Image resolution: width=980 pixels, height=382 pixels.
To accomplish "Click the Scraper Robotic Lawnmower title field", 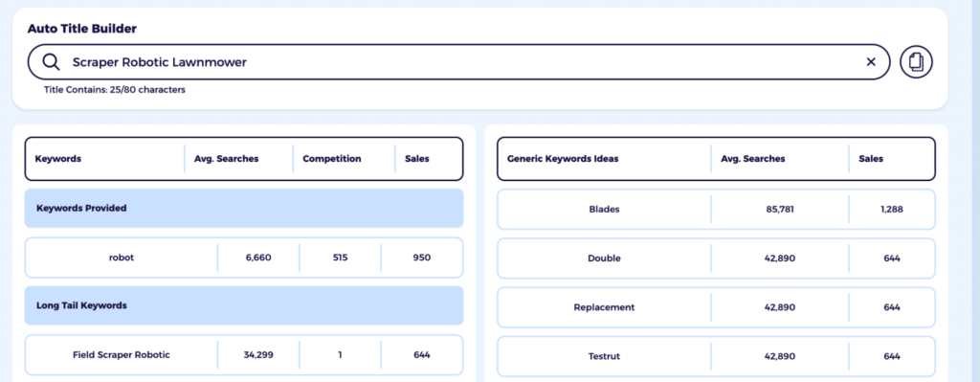I will [x=458, y=62].
